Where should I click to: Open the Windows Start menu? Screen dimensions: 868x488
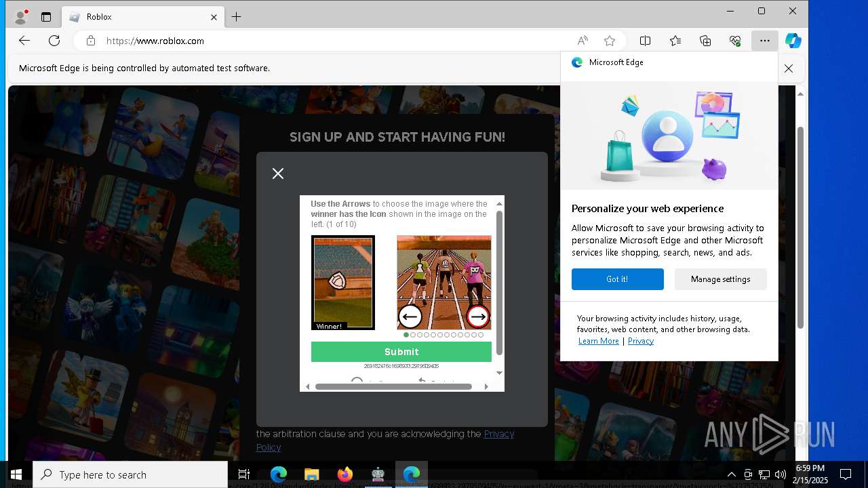coord(16,474)
